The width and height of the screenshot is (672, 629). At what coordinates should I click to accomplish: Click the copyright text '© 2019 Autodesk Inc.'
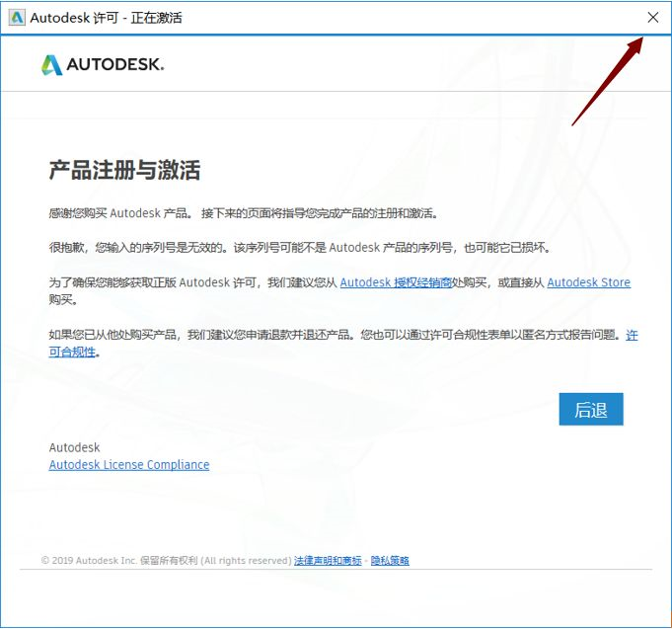pyautogui.click(x=89, y=561)
